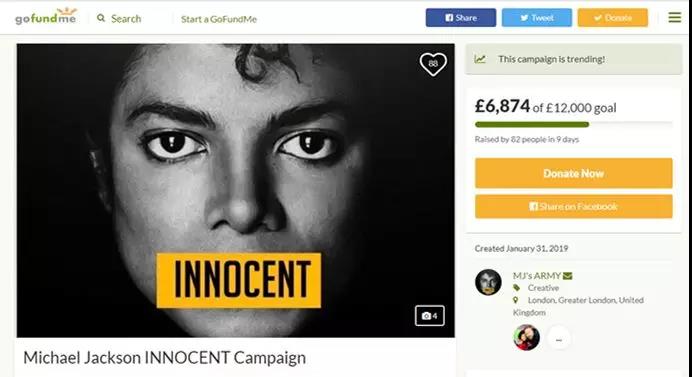
Task: Click the Tweet button
Action: click(537, 18)
